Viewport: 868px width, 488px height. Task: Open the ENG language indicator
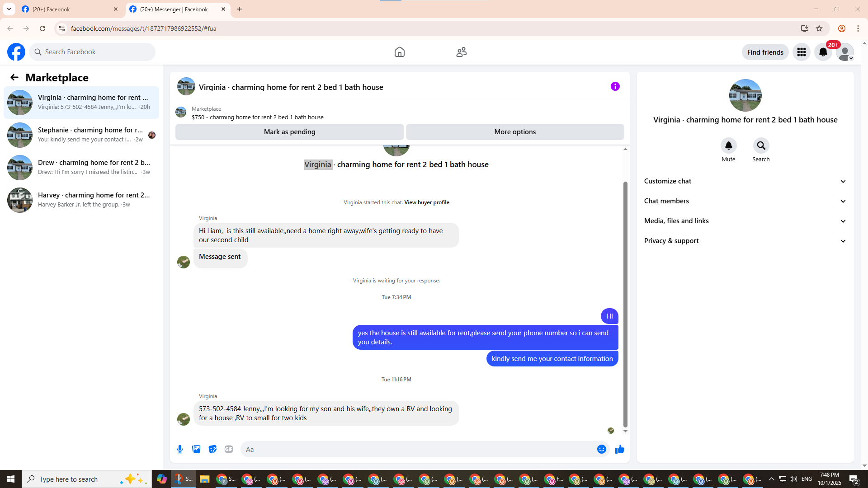(x=807, y=479)
